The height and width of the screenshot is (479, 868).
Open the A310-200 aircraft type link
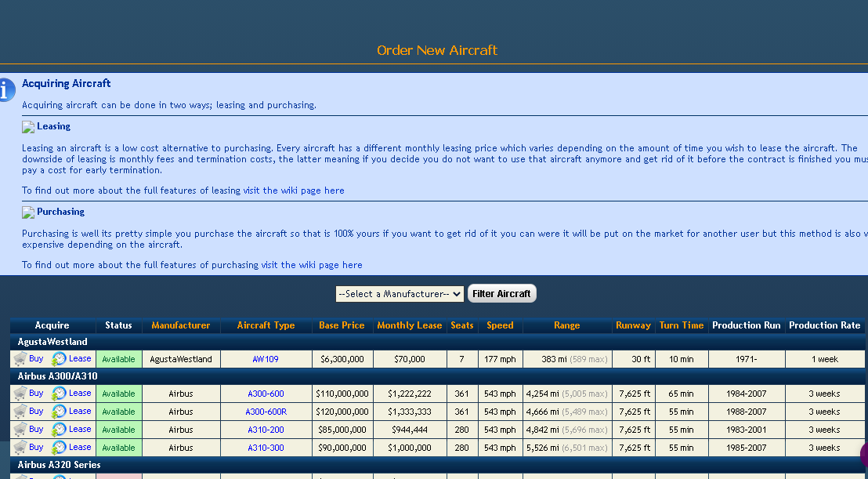266,430
